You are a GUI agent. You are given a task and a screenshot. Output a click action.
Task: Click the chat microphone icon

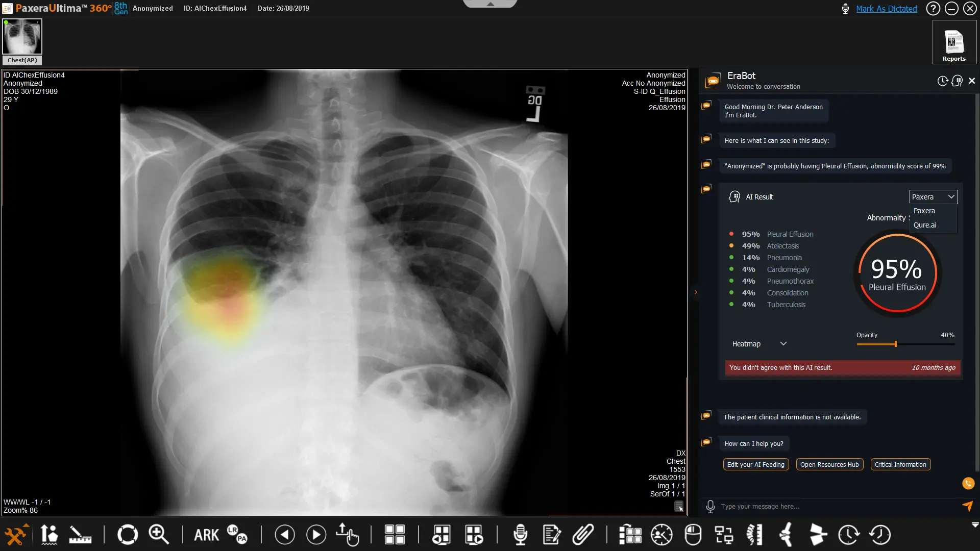click(710, 507)
